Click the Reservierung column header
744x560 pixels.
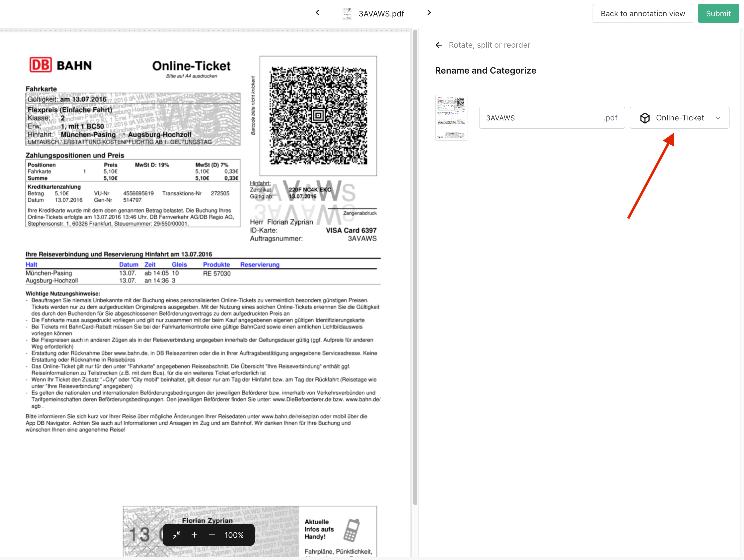pyautogui.click(x=260, y=265)
